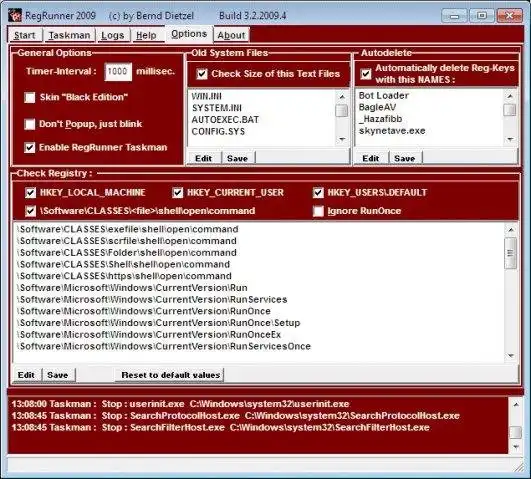Viewport: 531px width, 479px height.
Task: Click the userinit.exe log entry
Action: point(180,404)
